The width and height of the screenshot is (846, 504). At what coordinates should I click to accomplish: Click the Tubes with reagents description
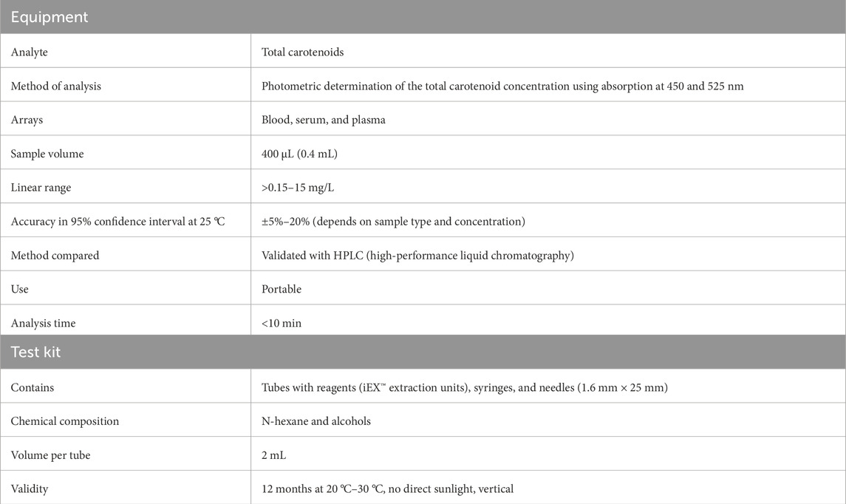pos(464,387)
